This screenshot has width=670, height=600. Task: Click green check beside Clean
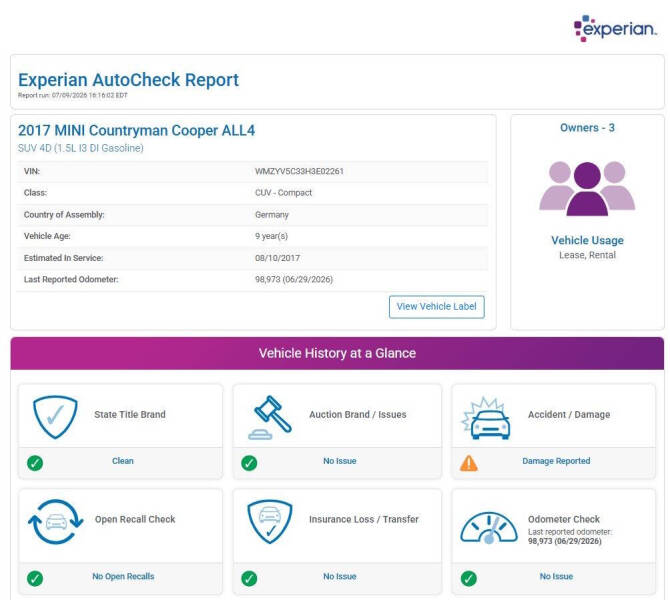click(35, 463)
